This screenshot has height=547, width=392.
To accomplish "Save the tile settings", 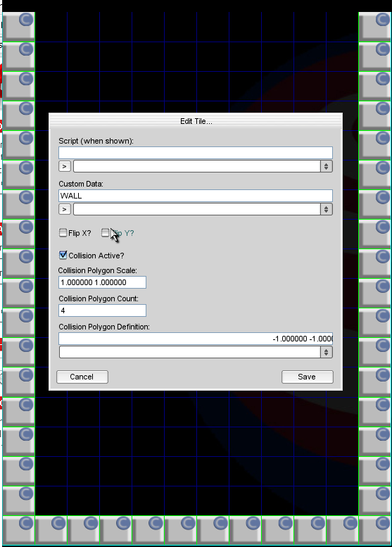I will [308, 377].
